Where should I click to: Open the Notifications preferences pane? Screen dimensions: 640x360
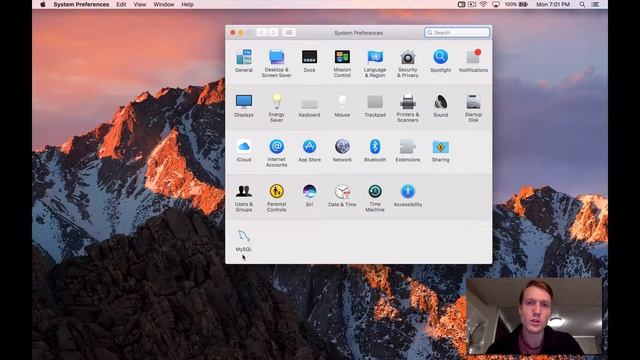coord(473,61)
